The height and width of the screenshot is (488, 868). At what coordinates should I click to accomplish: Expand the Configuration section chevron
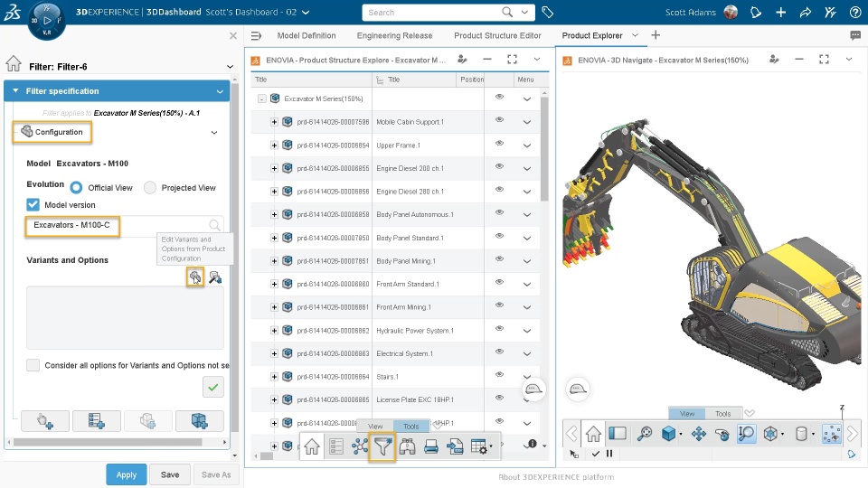coord(214,132)
